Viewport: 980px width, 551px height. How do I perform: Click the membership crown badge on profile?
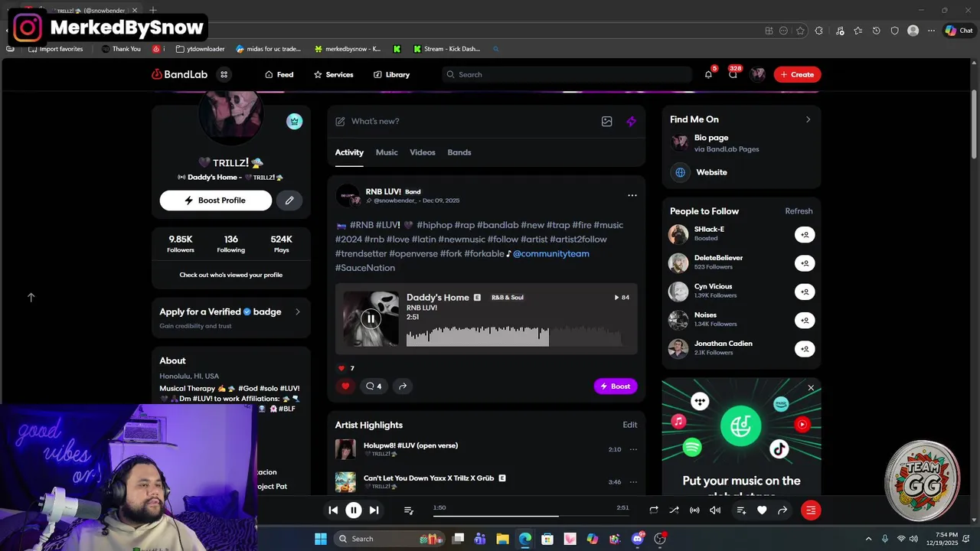point(294,121)
